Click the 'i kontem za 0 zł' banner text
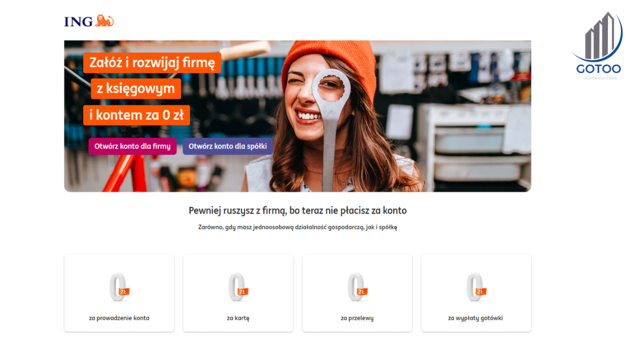The image size is (644, 337). (136, 114)
